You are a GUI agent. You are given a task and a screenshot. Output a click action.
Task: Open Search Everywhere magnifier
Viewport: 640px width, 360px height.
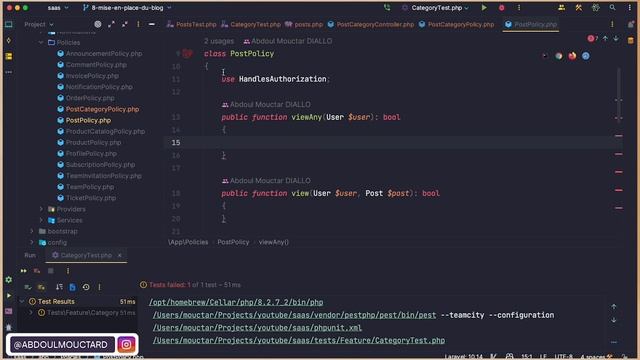tap(612, 7)
